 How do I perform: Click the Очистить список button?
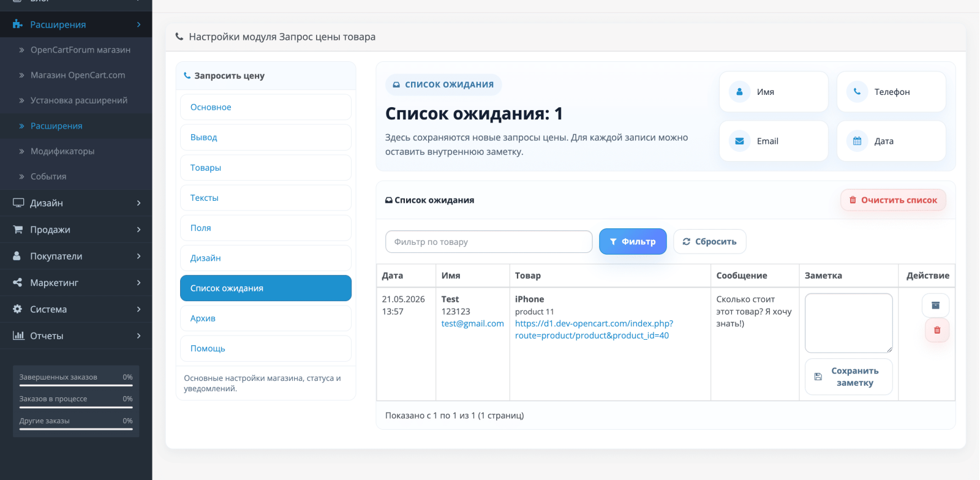pos(893,200)
